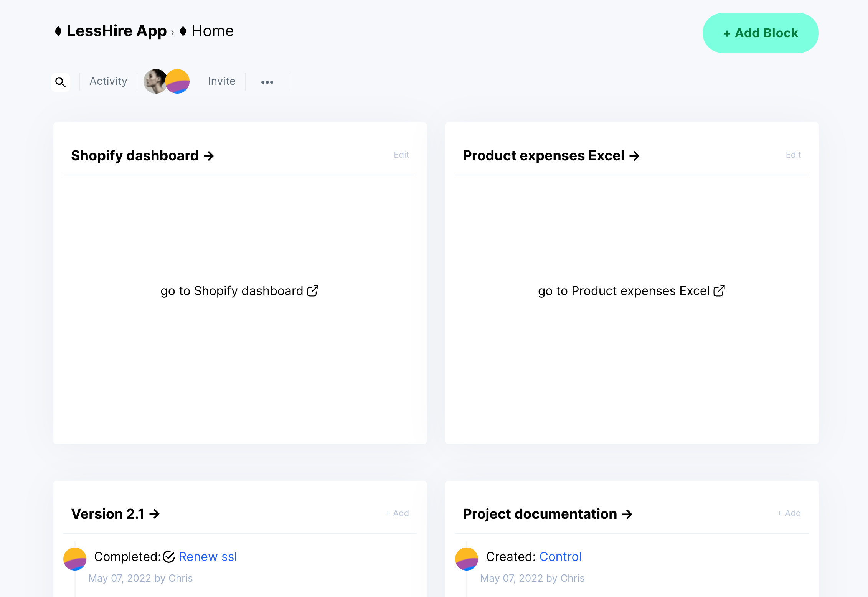868x597 pixels.
Task: Click the completed checkmark icon beside Renew ssl
Action: point(169,556)
